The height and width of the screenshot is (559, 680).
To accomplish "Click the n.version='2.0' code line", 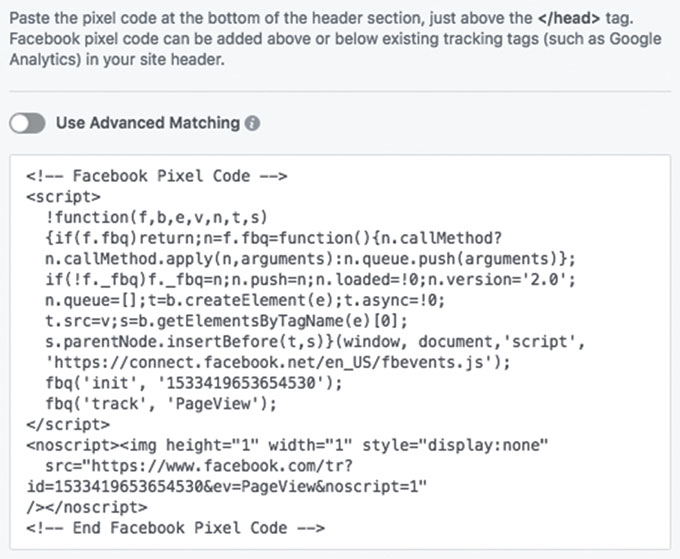I will point(311,280).
